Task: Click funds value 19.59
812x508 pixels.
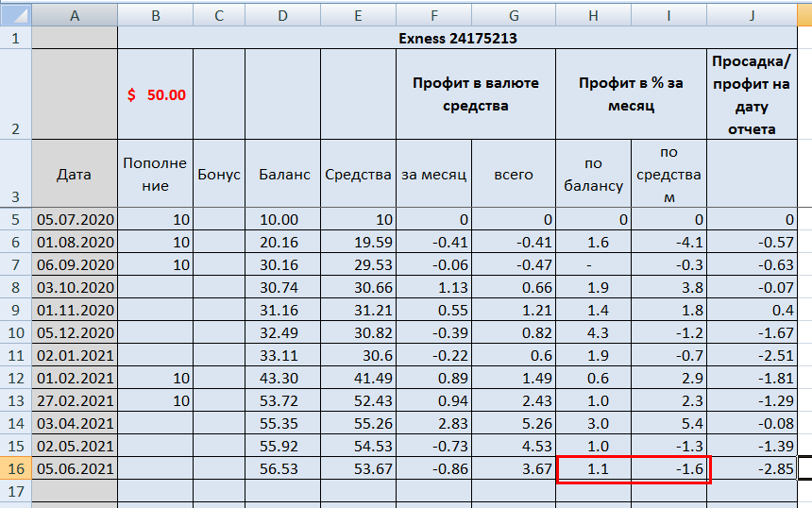Action: click(359, 242)
